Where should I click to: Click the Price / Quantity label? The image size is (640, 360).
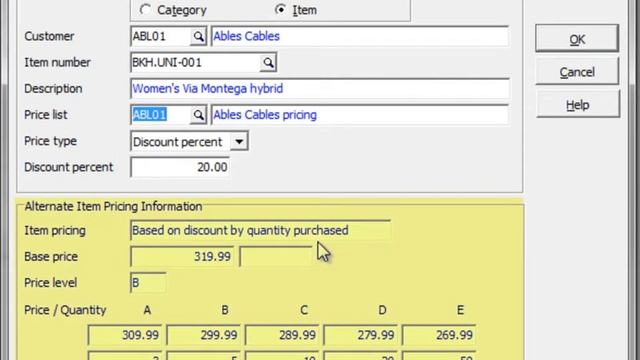coord(65,310)
